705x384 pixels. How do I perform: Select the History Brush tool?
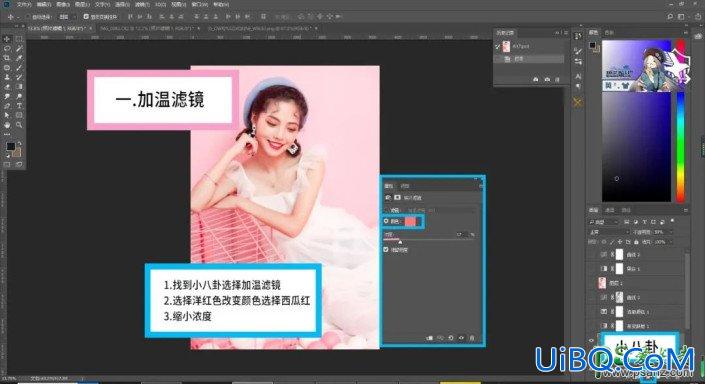19,77
